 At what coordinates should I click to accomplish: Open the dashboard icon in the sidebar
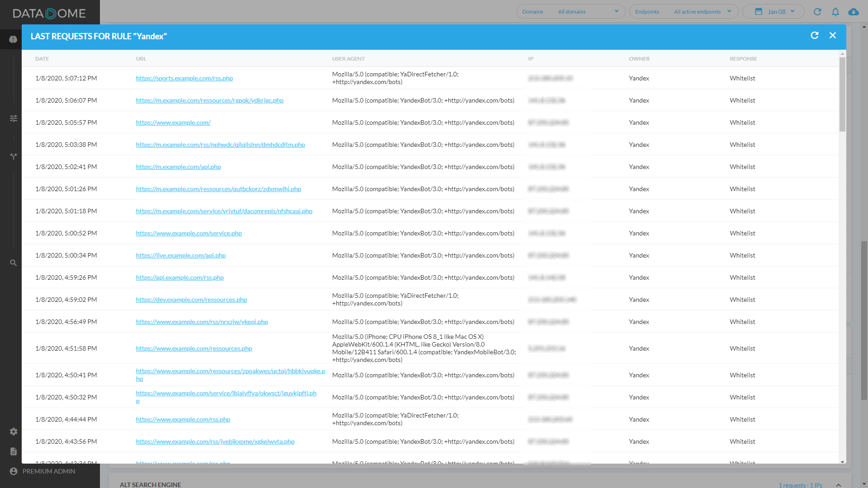pos(12,39)
